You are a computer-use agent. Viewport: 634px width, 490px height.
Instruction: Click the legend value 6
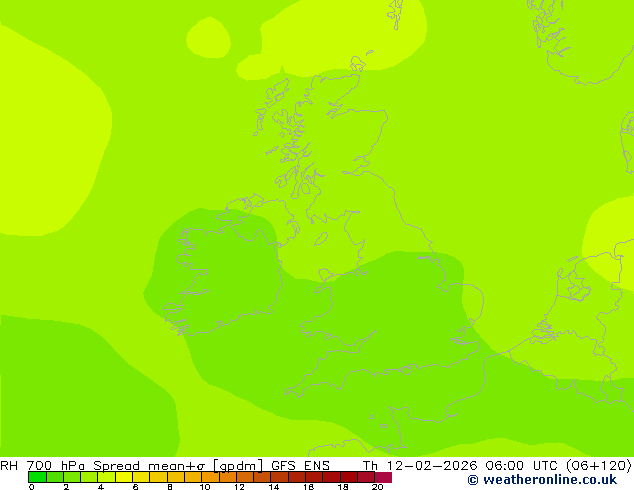coord(135,487)
